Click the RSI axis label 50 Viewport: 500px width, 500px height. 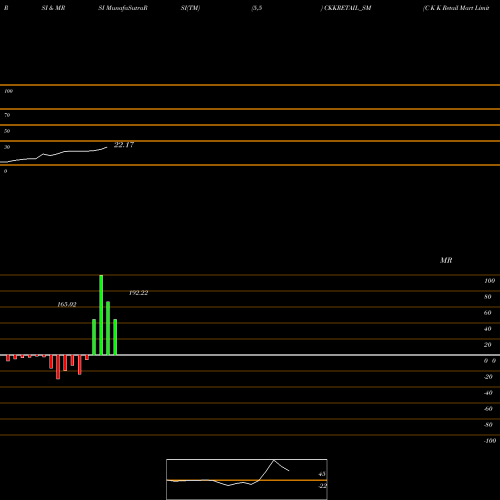click(7, 131)
